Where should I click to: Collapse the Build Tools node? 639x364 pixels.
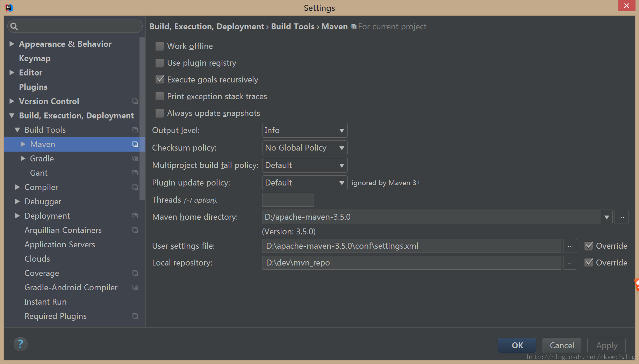tap(17, 130)
